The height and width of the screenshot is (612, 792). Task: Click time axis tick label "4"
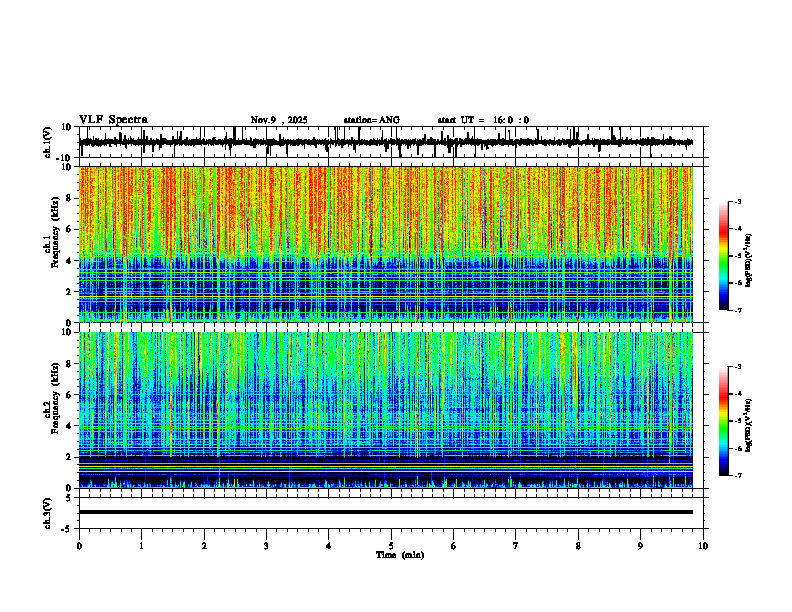click(x=329, y=546)
